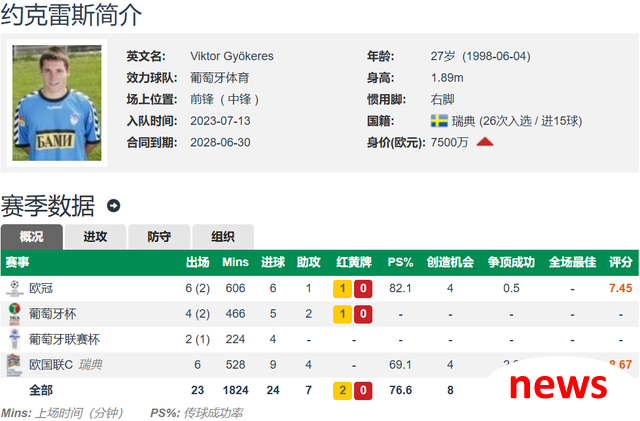Image resolution: width=640 pixels, height=421 pixels.
Task: Click the Champions League logo icon
Action: (x=14, y=288)
